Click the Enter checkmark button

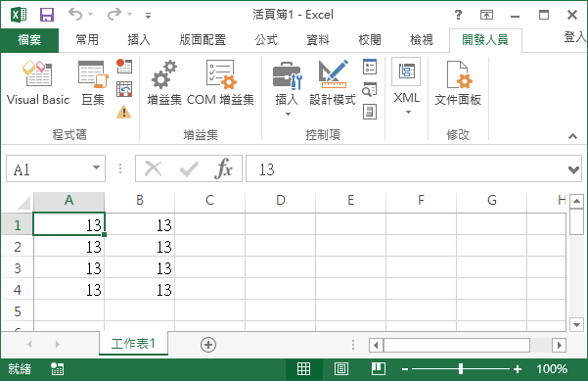point(189,168)
